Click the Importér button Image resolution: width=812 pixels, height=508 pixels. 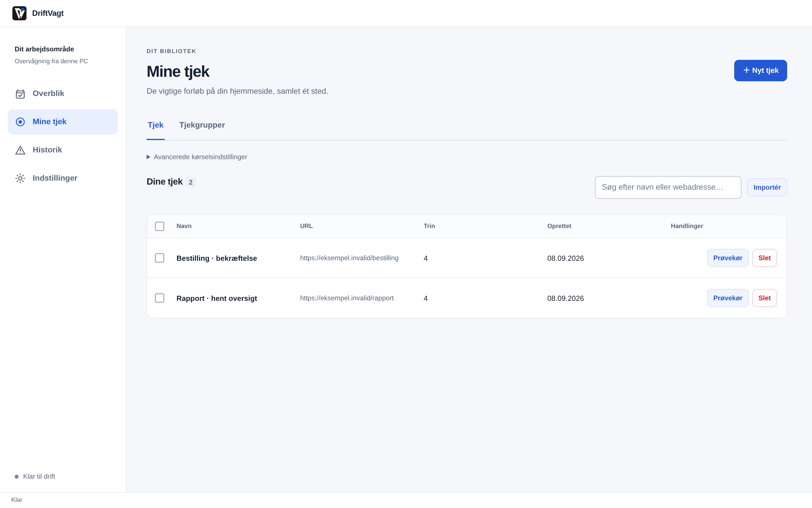pos(767,187)
